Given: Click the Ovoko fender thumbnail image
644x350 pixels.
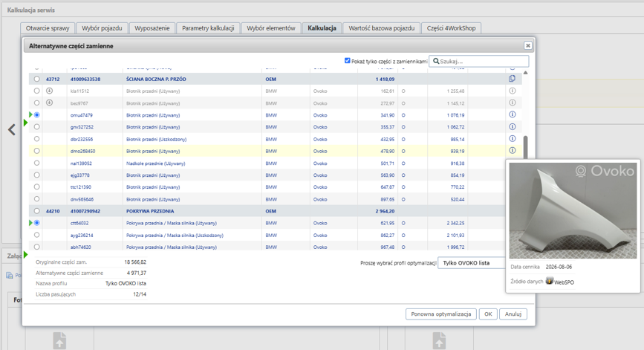Looking at the screenshot, I should 573,210.
